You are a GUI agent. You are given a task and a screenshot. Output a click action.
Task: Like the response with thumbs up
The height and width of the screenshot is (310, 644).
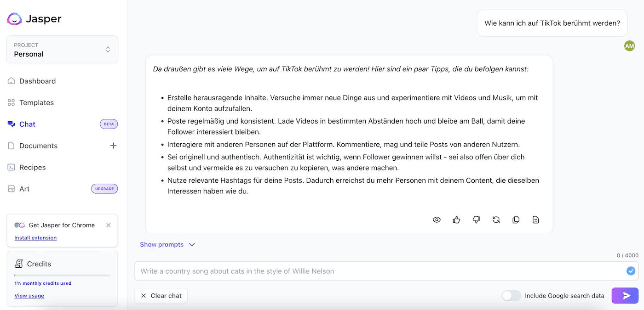tap(456, 220)
